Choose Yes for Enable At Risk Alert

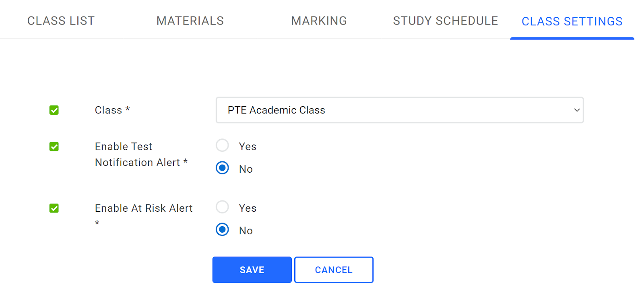[222, 207]
